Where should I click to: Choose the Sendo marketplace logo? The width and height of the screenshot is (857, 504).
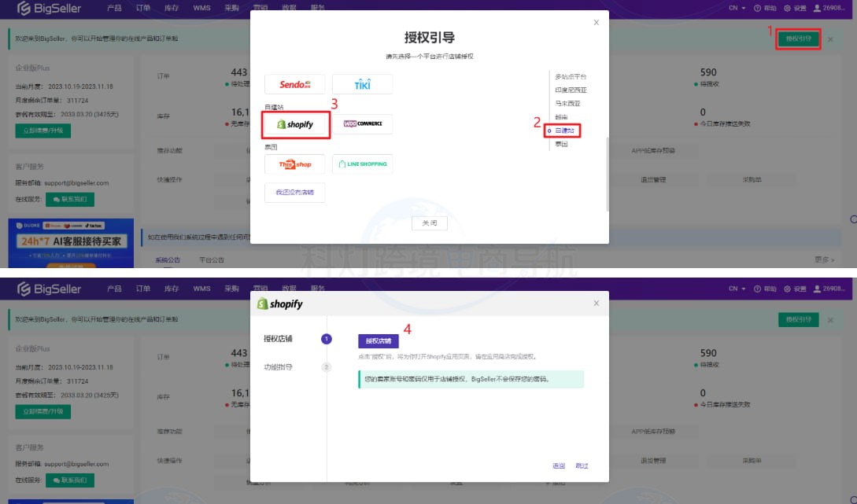point(295,84)
